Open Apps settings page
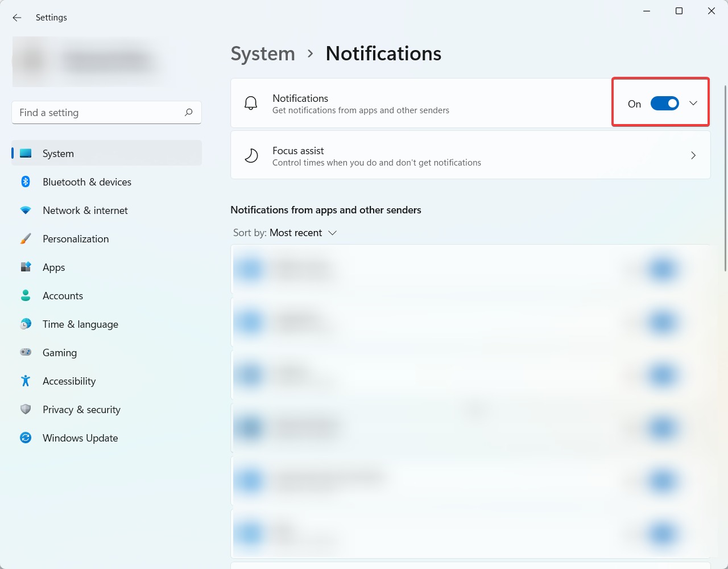The image size is (728, 569). click(107, 267)
